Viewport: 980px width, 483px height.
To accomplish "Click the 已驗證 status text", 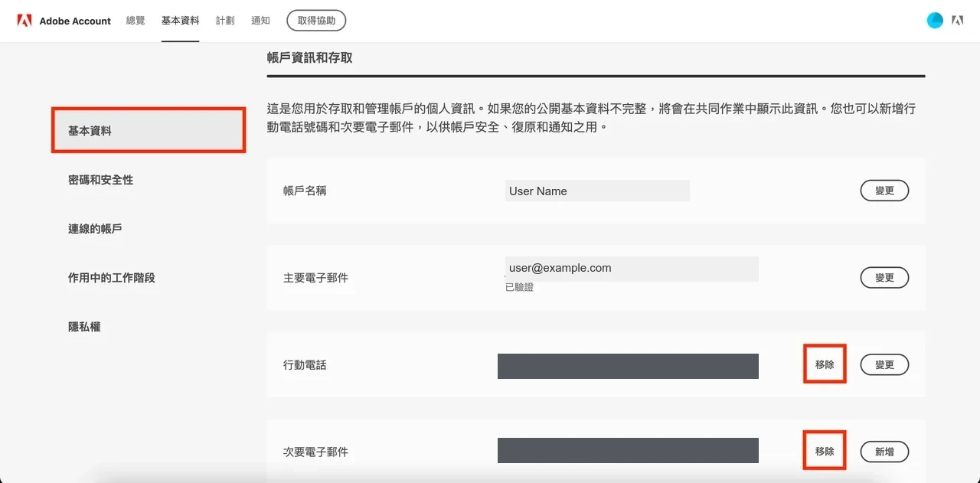I will tap(519, 287).
